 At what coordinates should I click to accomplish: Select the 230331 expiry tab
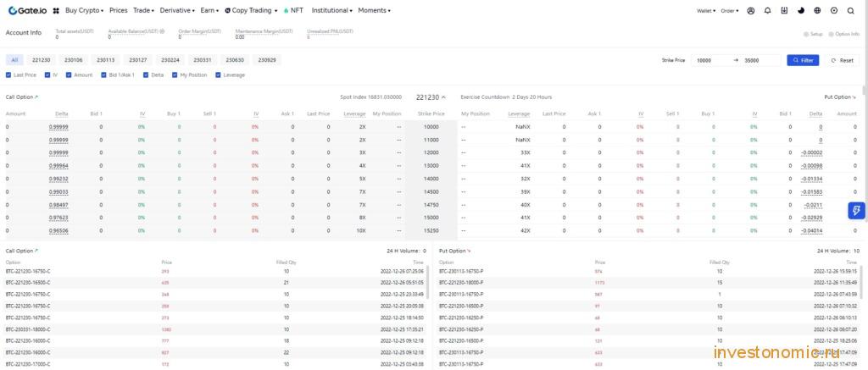click(202, 60)
